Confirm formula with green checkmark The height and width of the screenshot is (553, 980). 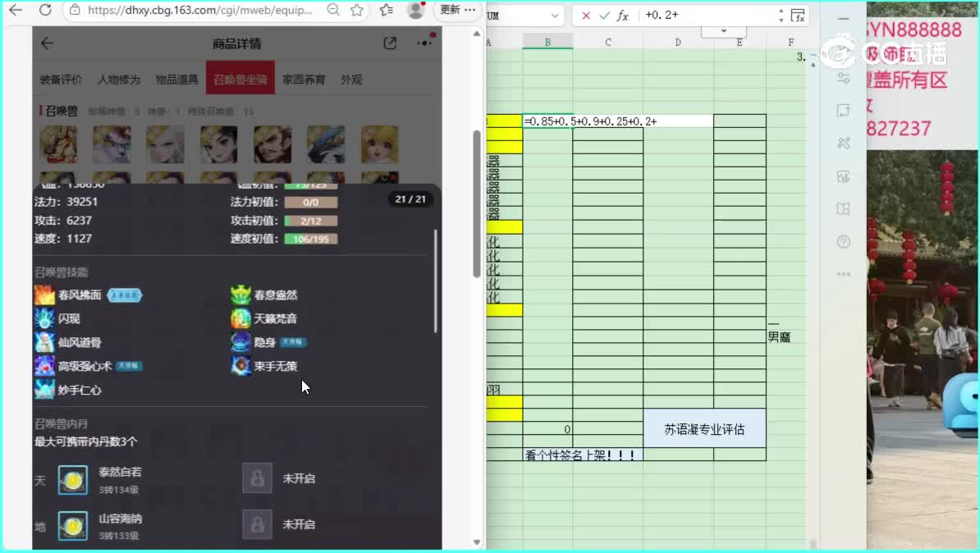(604, 16)
